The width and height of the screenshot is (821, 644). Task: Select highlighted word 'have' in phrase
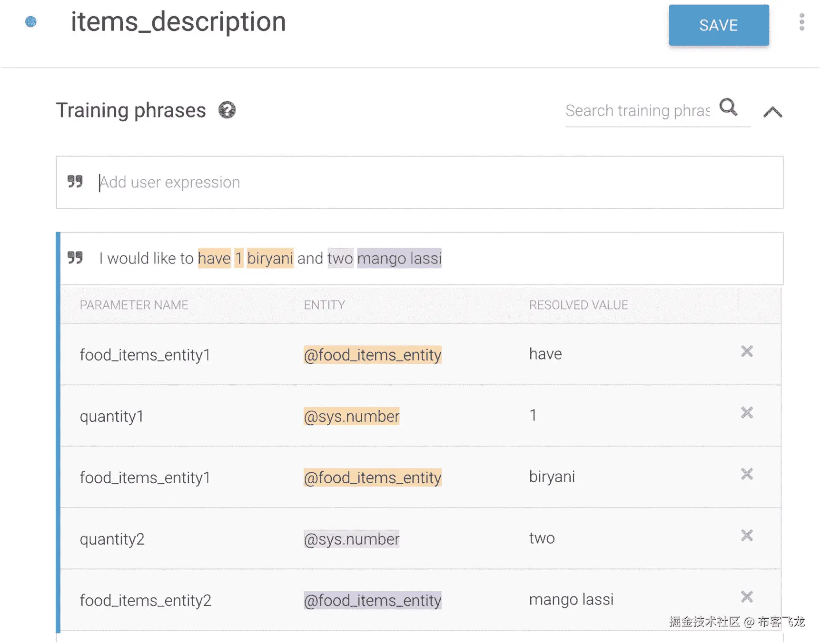click(x=214, y=258)
